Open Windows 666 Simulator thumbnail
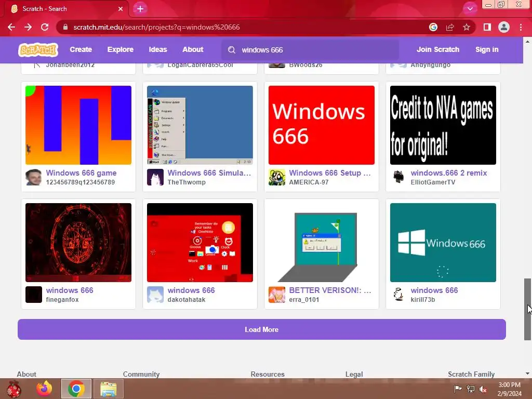The width and height of the screenshot is (532, 399). coord(200,125)
